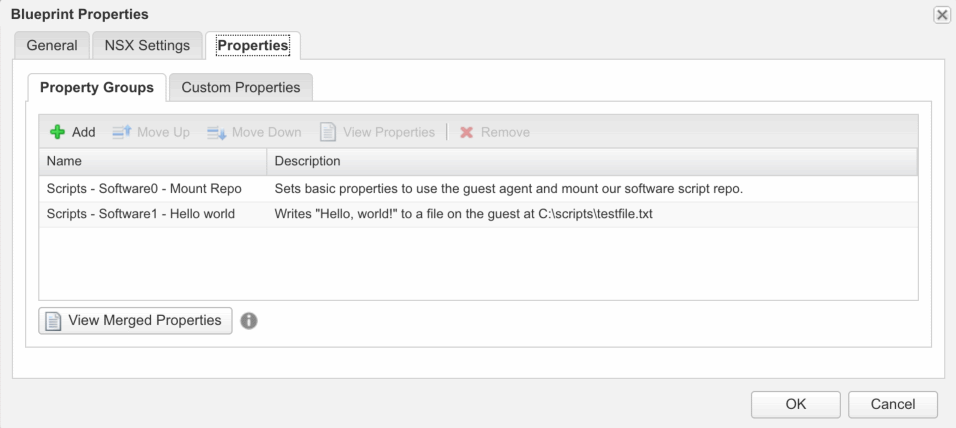The image size is (956, 428).
Task: Select the top-level Properties tab
Action: tap(253, 45)
